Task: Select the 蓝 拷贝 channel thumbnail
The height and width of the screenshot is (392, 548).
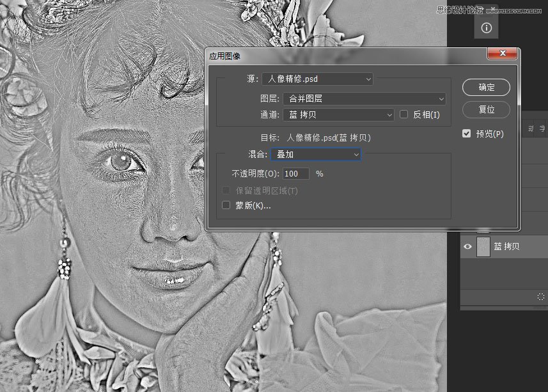Action: 483,247
